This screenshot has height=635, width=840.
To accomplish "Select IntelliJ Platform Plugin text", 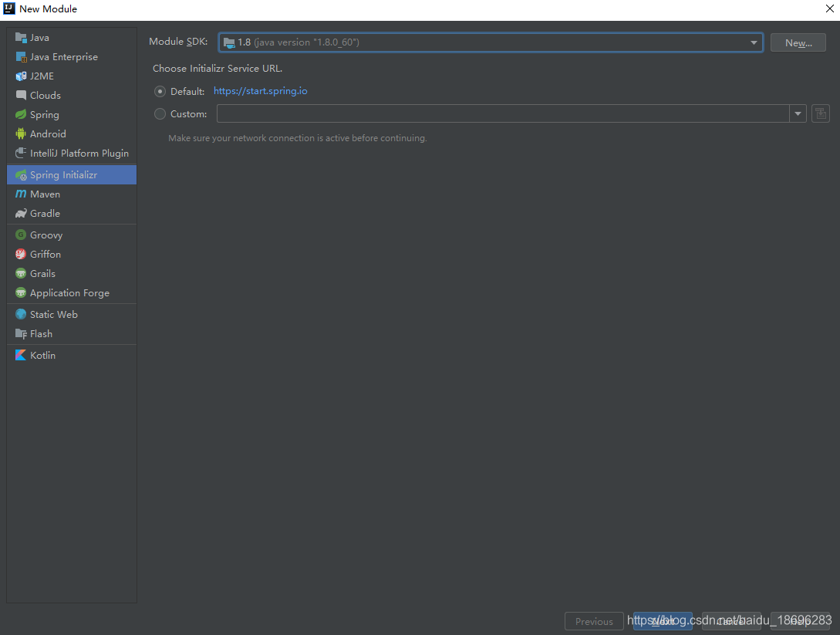I will (x=79, y=154).
